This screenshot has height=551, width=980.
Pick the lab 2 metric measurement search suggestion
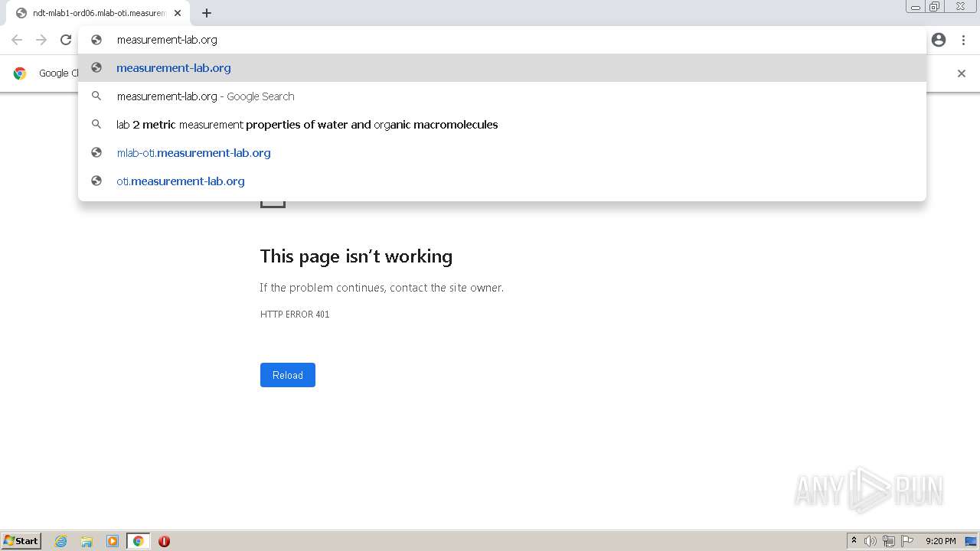point(502,124)
